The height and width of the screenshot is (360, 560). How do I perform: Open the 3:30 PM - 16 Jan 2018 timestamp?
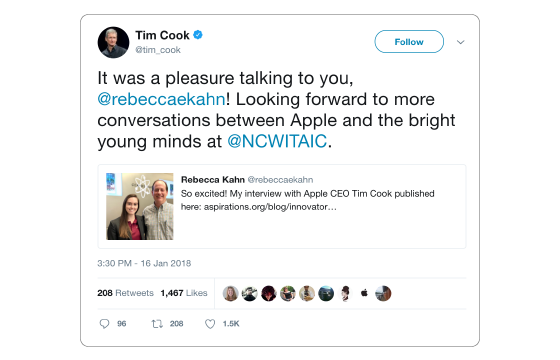pyautogui.click(x=144, y=263)
